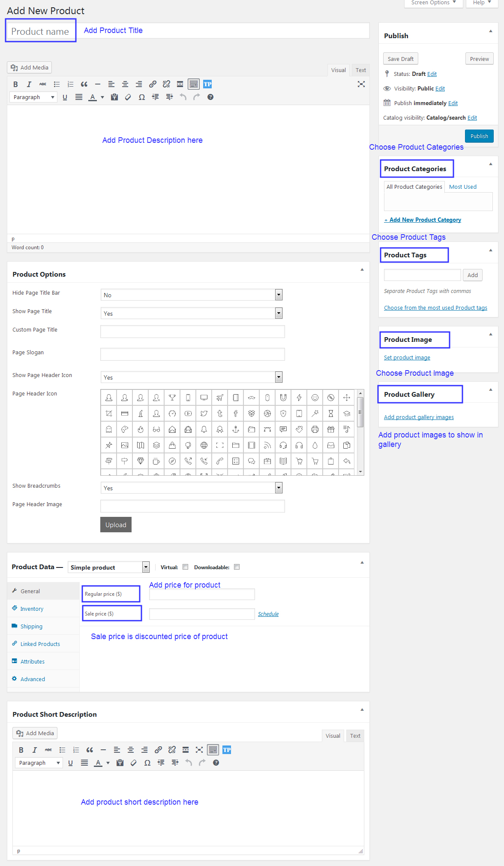Click the blue Publish button
Screen dimensions: 504x866
click(479, 136)
